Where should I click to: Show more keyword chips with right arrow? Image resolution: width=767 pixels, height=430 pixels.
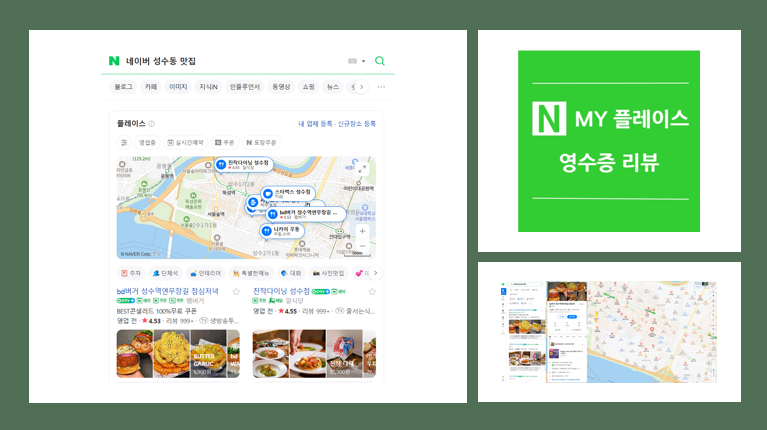click(376, 273)
